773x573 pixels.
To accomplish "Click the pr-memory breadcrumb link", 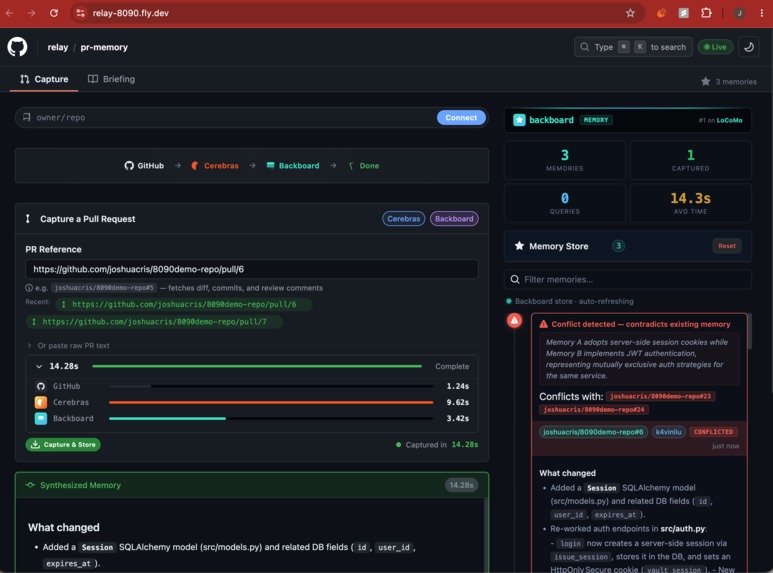I will pos(104,47).
